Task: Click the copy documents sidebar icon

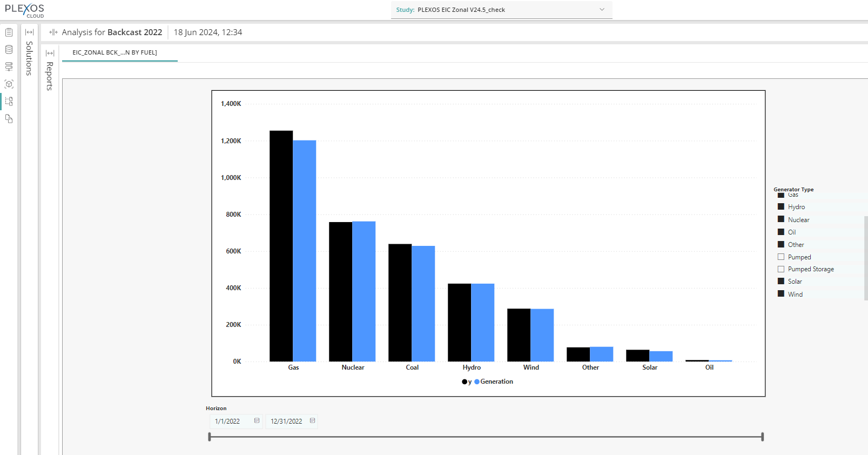Action: (x=9, y=118)
